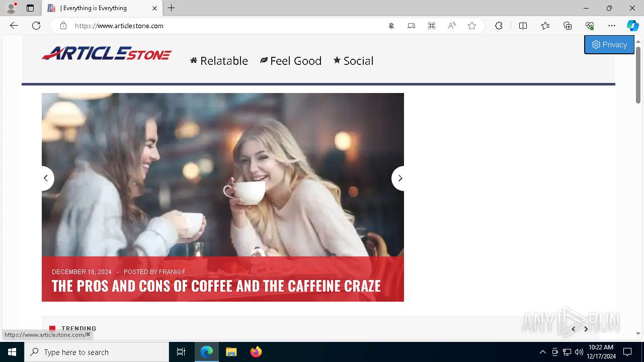This screenshot has height=362, width=644.
Task: Open the browser profile icon
Action: 11,8
